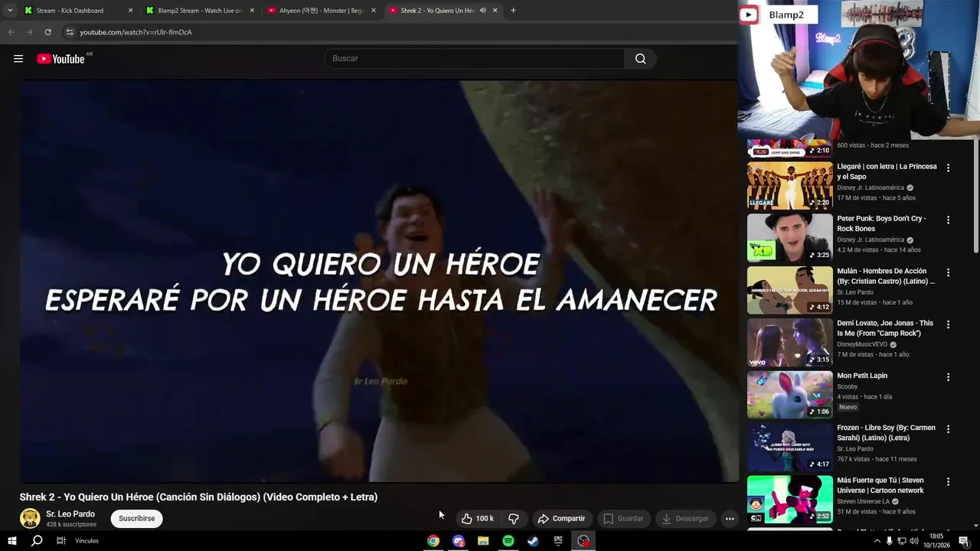Viewport: 980px width, 551px height.
Task: Open the 2:10 video thumbnail
Action: [789, 148]
